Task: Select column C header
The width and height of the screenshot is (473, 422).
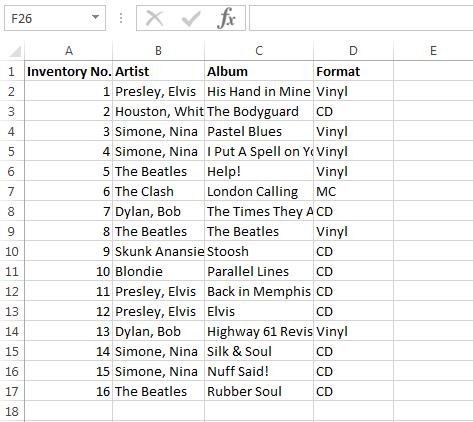Action: click(x=259, y=51)
